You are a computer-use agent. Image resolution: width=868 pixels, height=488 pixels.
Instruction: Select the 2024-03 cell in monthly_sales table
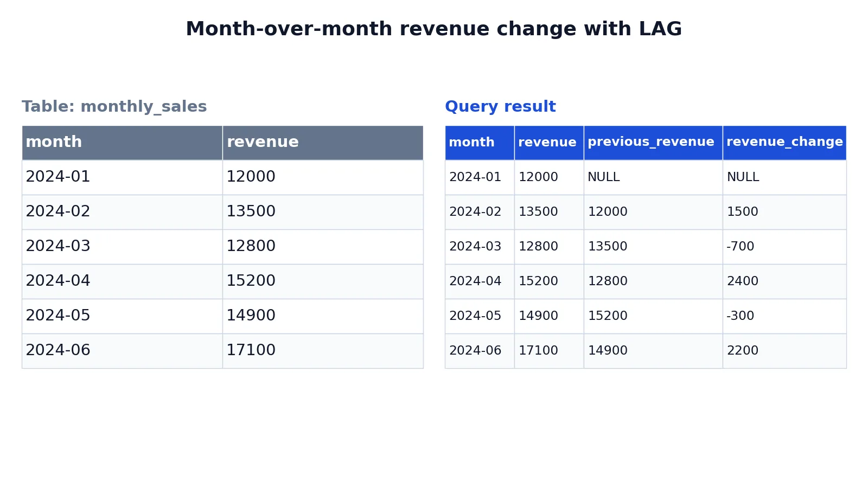click(122, 247)
